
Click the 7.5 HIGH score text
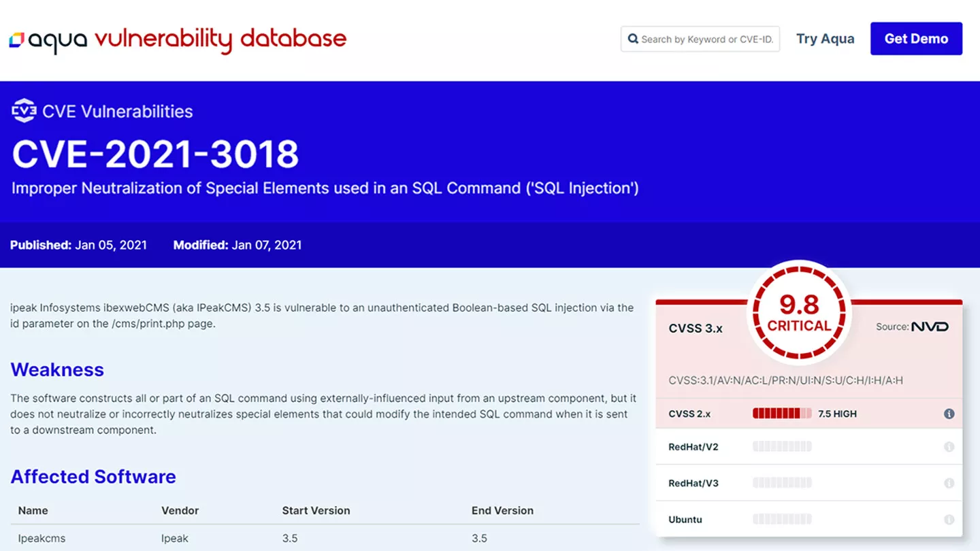click(x=837, y=414)
